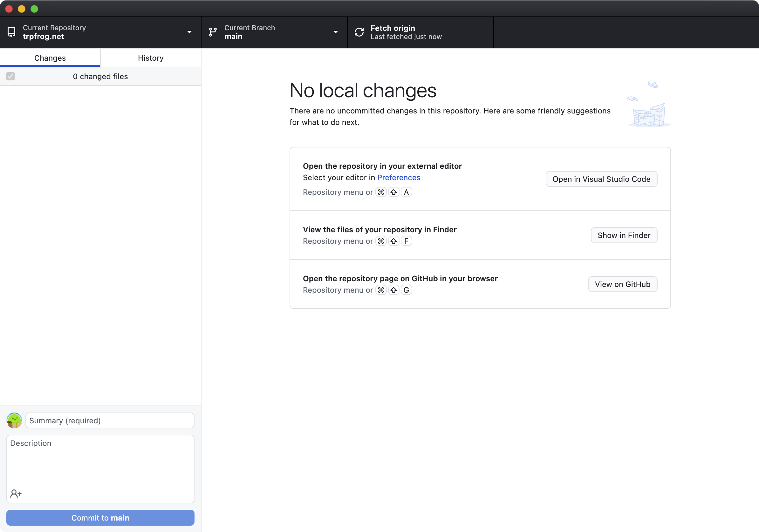Click the repository icon beside trpfrog.net
Image resolution: width=759 pixels, height=532 pixels.
click(x=11, y=32)
